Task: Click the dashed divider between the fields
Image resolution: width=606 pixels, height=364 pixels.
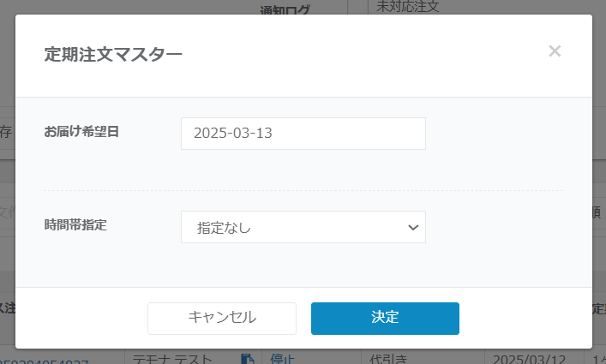Action: pyautogui.click(x=303, y=190)
